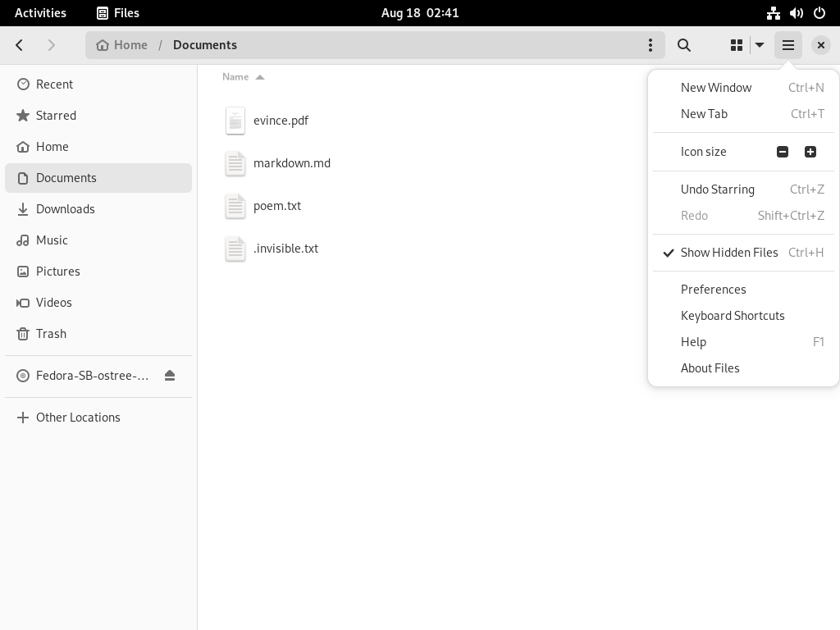The height and width of the screenshot is (630, 840).
Task: Increase icon size with plus button
Action: (810, 152)
